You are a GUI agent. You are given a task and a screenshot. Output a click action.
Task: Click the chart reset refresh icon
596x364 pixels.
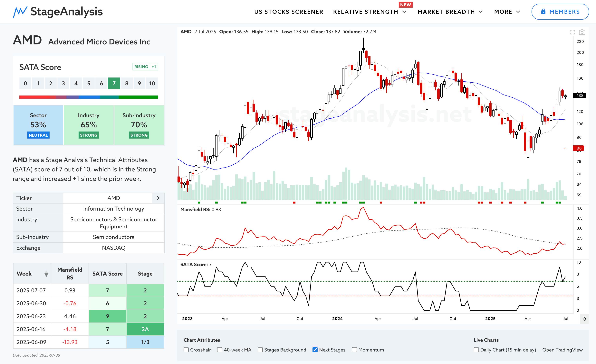pyautogui.click(x=584, y=319)
